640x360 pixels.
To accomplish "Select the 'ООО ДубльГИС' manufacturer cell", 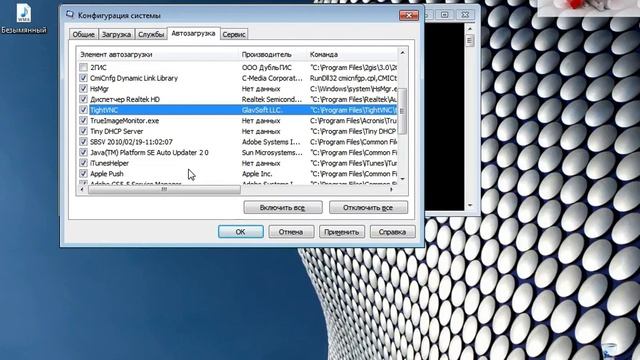I will (267, 67).
